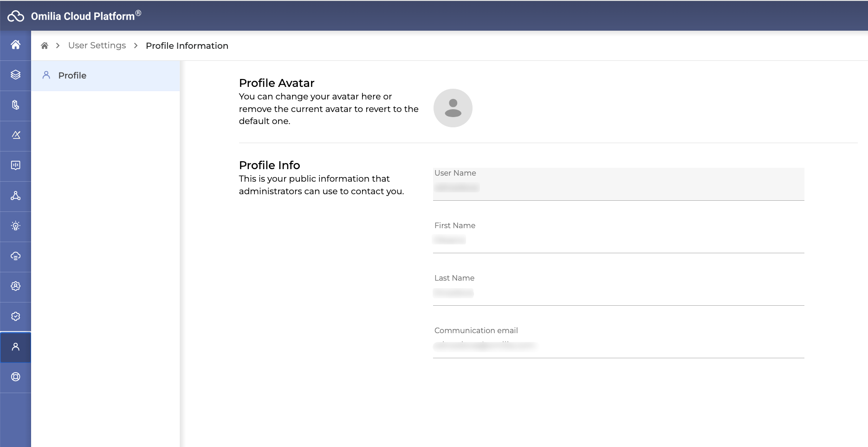Open the chat bars analytics sidebar icon
This screenshot has width=868, height=447.
click(16, 165)
